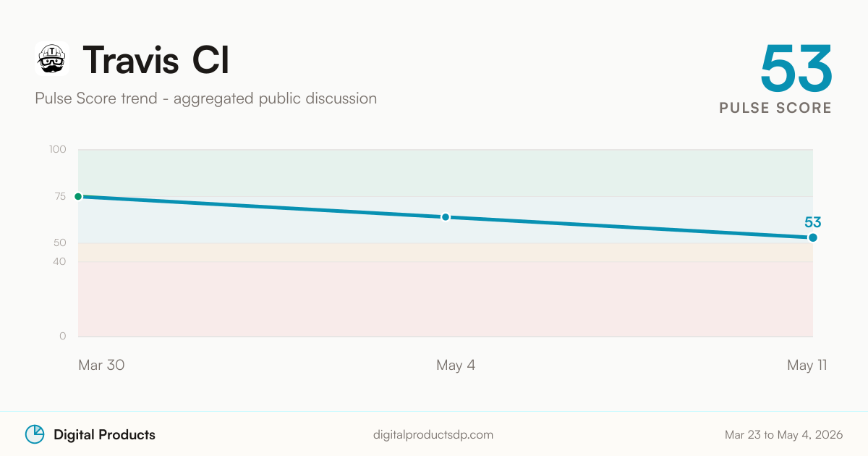Select the May 4 middle data point
This screenshot has height=456, width=868.
[446, 217]
